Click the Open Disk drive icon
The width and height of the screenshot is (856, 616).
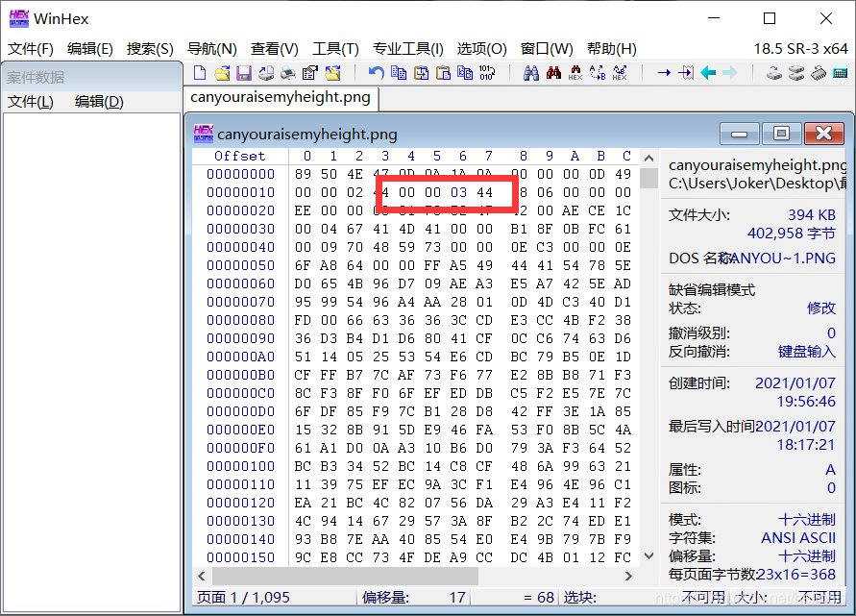(774, 73)
